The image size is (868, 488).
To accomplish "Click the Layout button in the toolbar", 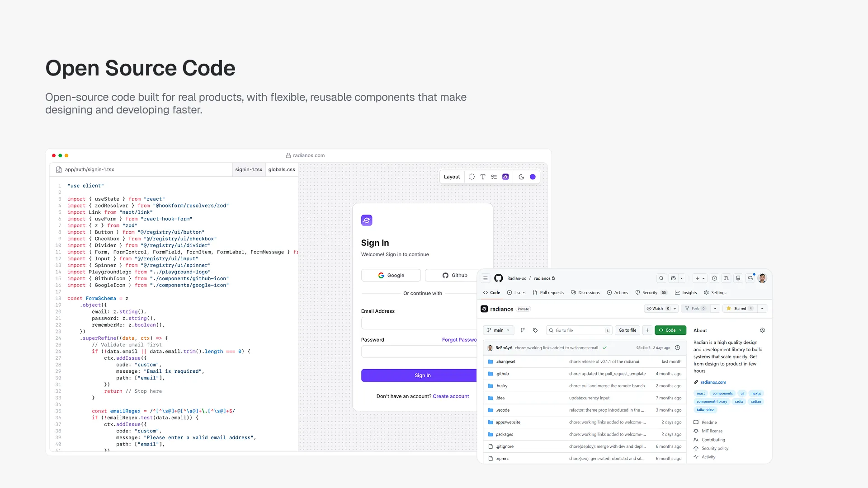I will coord(452,177).
